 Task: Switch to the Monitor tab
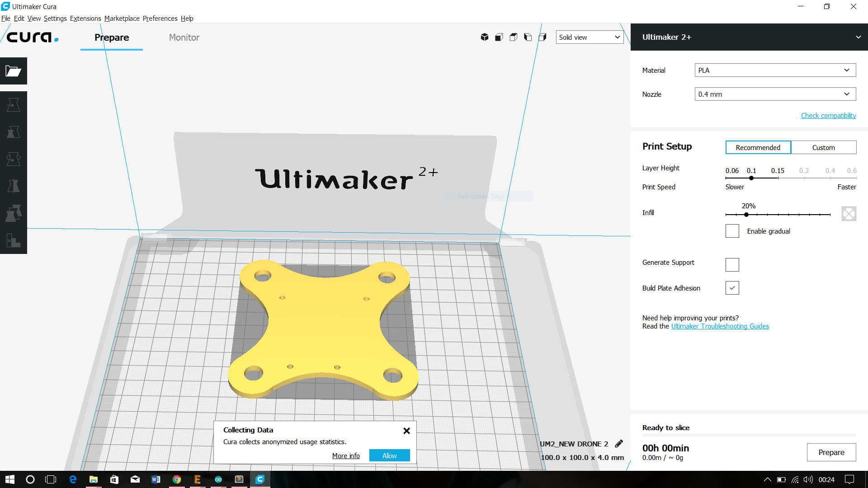pyautogui.click(x=184, y=38)
